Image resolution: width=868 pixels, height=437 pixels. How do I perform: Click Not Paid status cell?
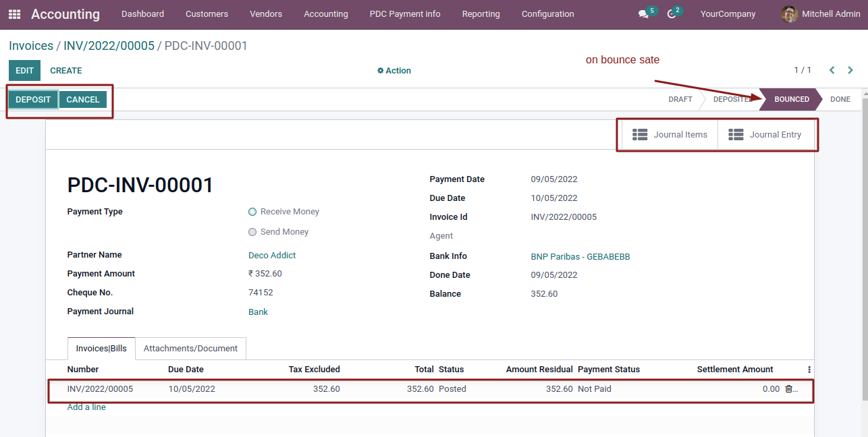595,389
